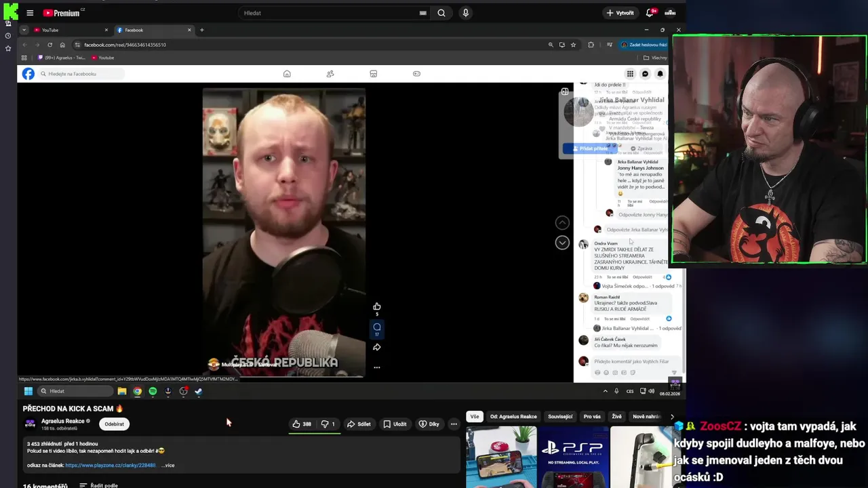Open Spotify from the taskbar

point(153,391)
